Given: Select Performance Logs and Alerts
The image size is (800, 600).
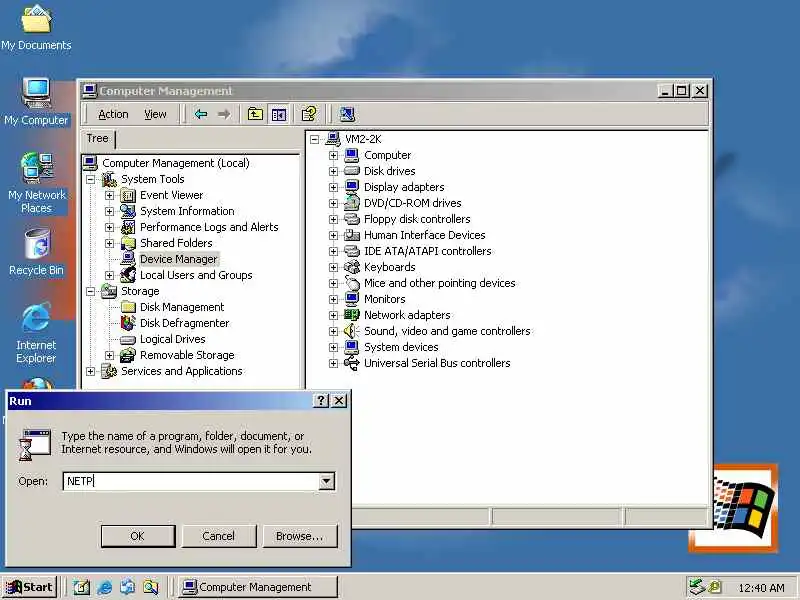Looking at the screenshot, I should pyautogui.click(x=209, y=227).
